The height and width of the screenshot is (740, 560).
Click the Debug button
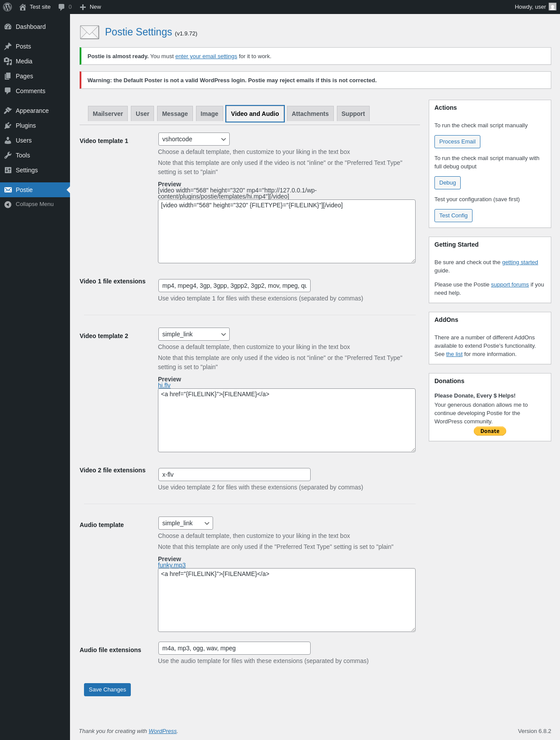(x=448, y=183)
